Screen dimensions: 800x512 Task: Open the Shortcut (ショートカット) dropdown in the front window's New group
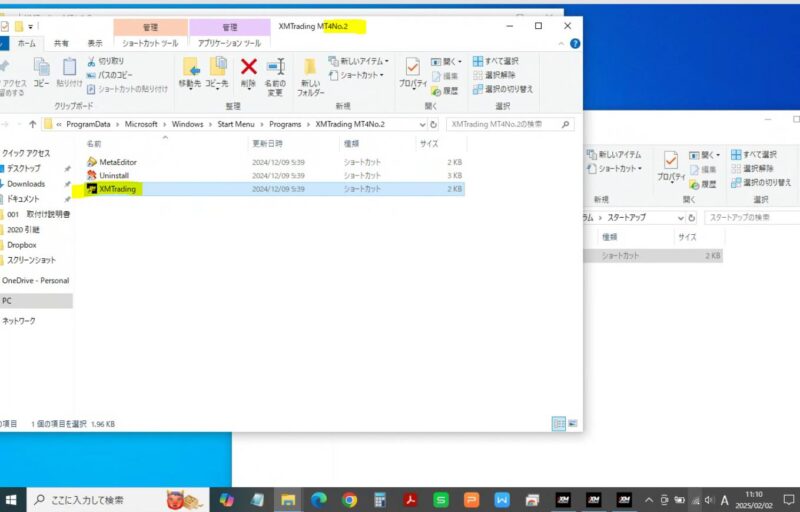coord(356,75)
